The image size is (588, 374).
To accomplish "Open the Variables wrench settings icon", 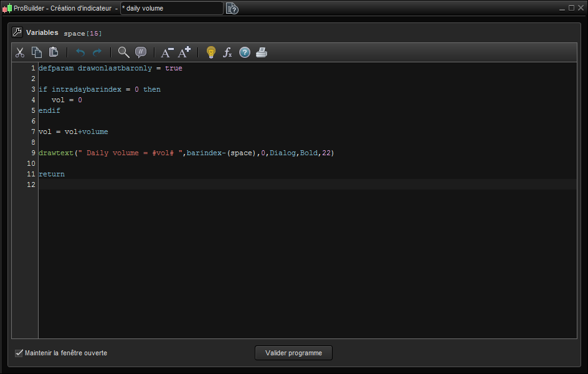I will pyautogui.click(x=17, y=32).
